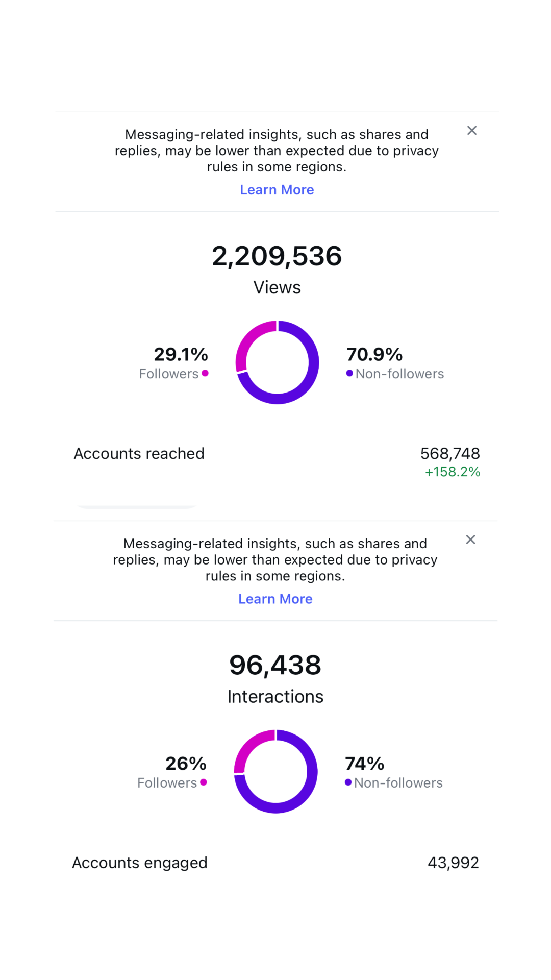Open the Learn More link above Interactions

(x=275, y=599)
